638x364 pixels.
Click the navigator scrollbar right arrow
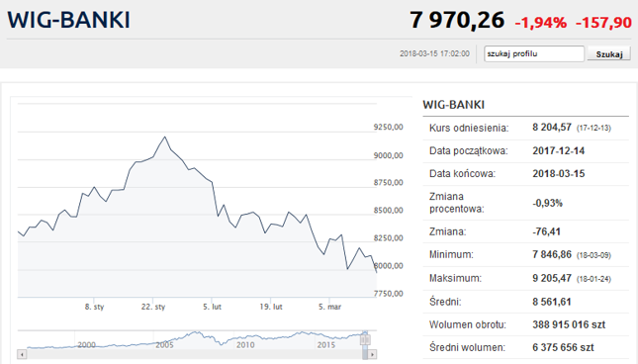[x=372, y=354]
